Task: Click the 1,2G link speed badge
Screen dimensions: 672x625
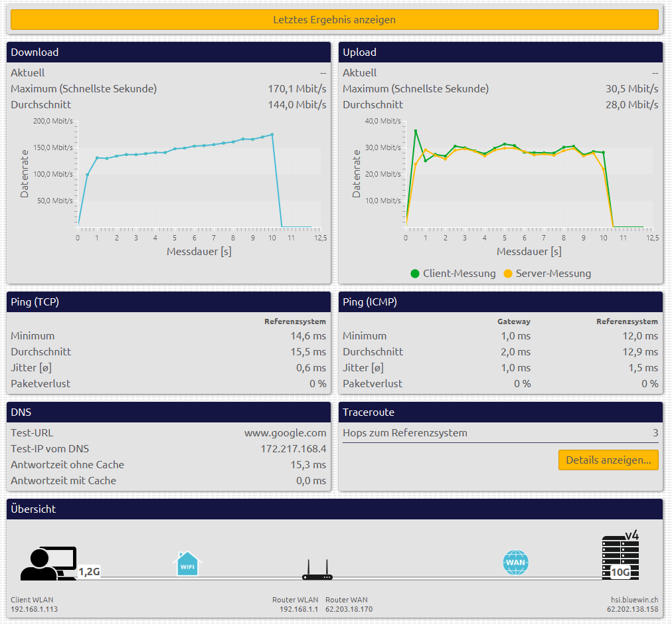Action: pyautogui.click(x=89, y=571)
